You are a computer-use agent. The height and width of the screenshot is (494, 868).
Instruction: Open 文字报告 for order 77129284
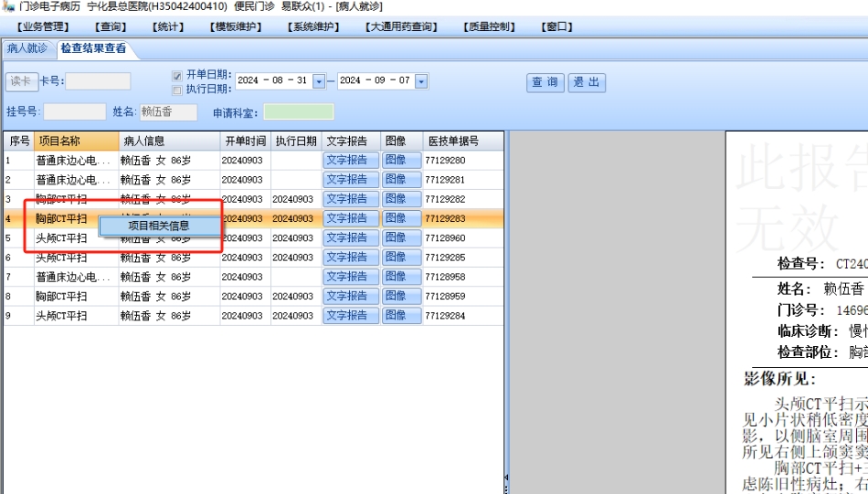[x=351, y=315]
